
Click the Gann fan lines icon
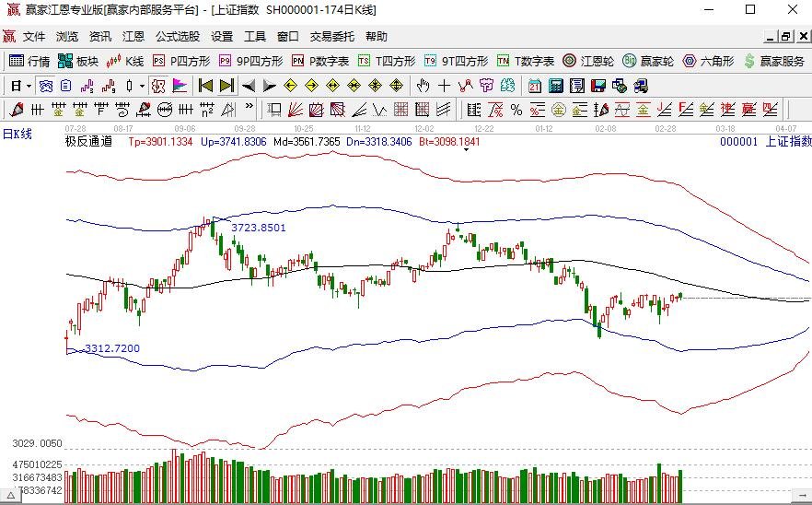pos(296,110)
